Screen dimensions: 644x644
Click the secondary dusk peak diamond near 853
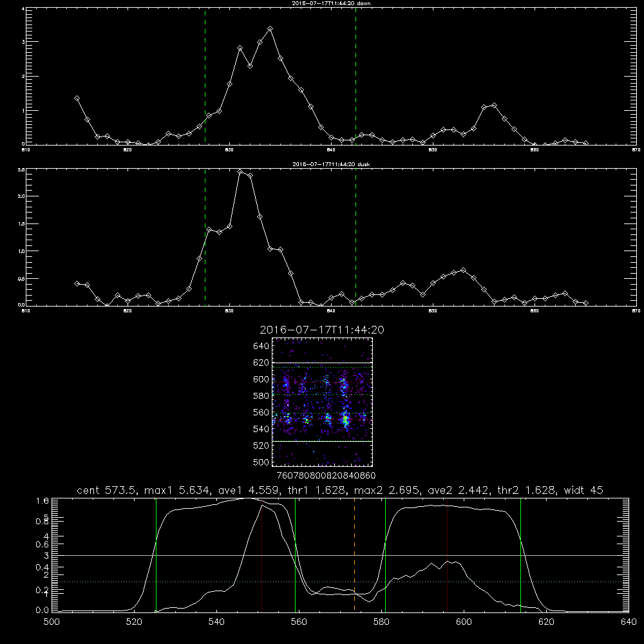point(463,270)
